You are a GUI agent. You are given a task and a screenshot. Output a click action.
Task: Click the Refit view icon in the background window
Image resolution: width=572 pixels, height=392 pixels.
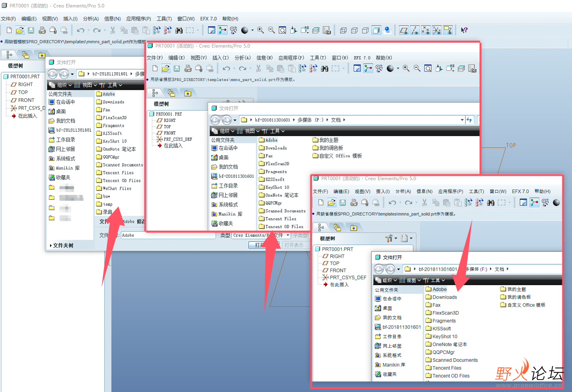coord(282,30)
